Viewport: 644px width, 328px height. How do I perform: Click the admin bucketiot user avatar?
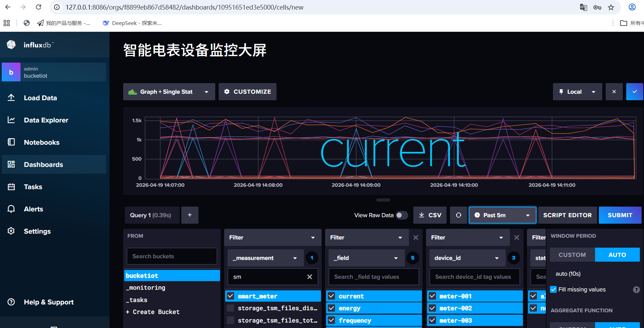click(x=11, y=72)
